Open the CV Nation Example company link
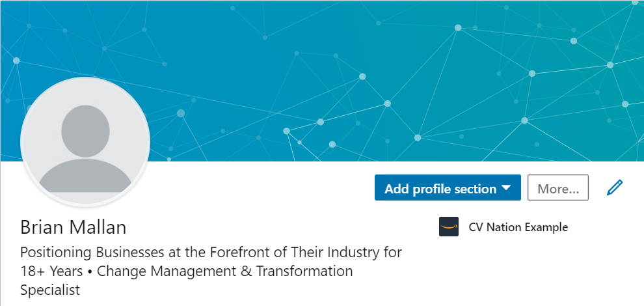Image resolution: width=644 pixels, height=306 pixels. coord(518,227)
